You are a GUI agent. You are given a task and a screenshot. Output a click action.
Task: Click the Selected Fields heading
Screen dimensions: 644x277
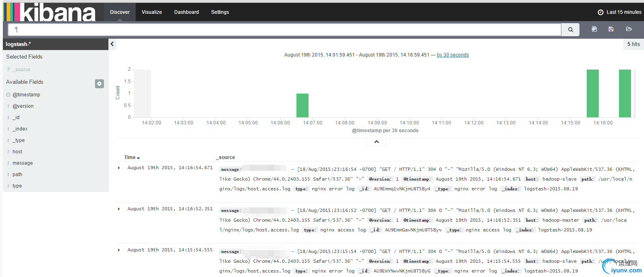(24, 57)
